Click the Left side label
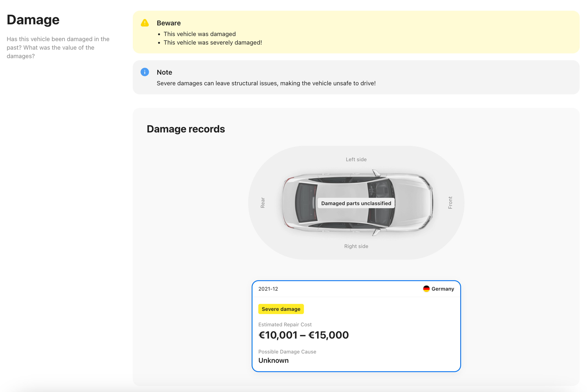This screenshot has width=587, height=392. [x=356, y=159]
